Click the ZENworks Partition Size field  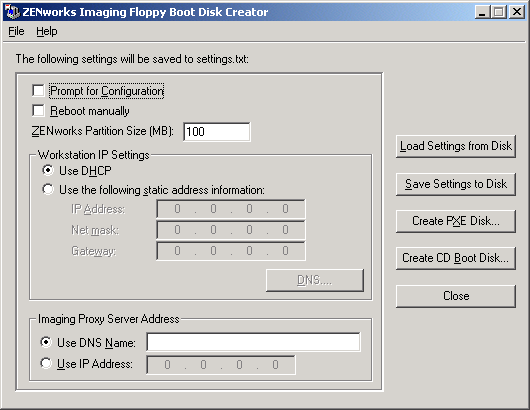point(217,131)
